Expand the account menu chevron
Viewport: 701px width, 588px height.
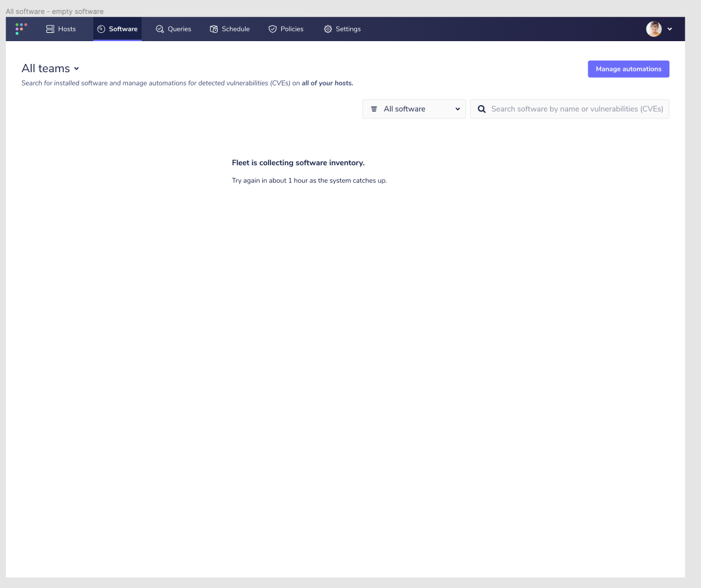(669, 28)
